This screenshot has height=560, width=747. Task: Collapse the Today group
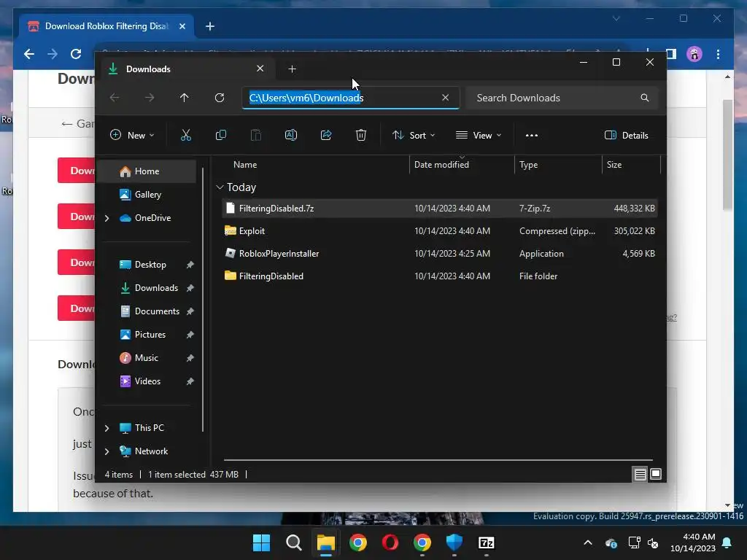pos(220,187)
